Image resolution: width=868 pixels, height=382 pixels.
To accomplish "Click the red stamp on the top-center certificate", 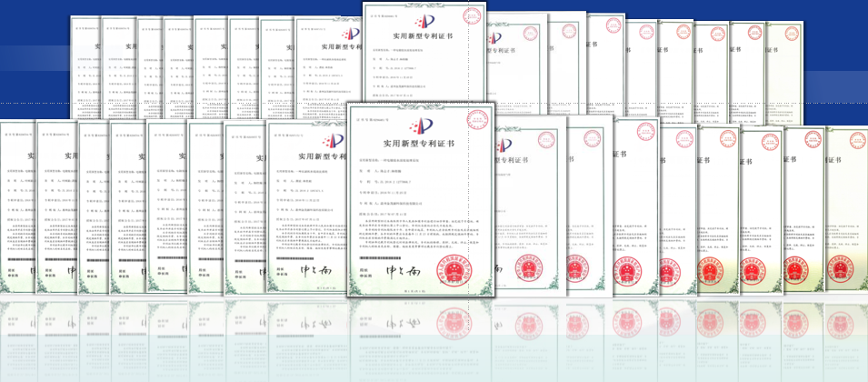I will [470, 17].
